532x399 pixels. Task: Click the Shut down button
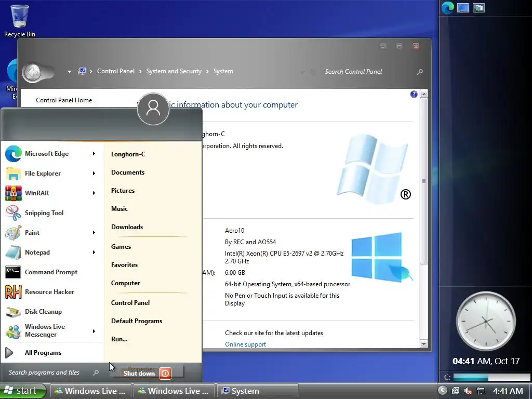coord(139,373)
